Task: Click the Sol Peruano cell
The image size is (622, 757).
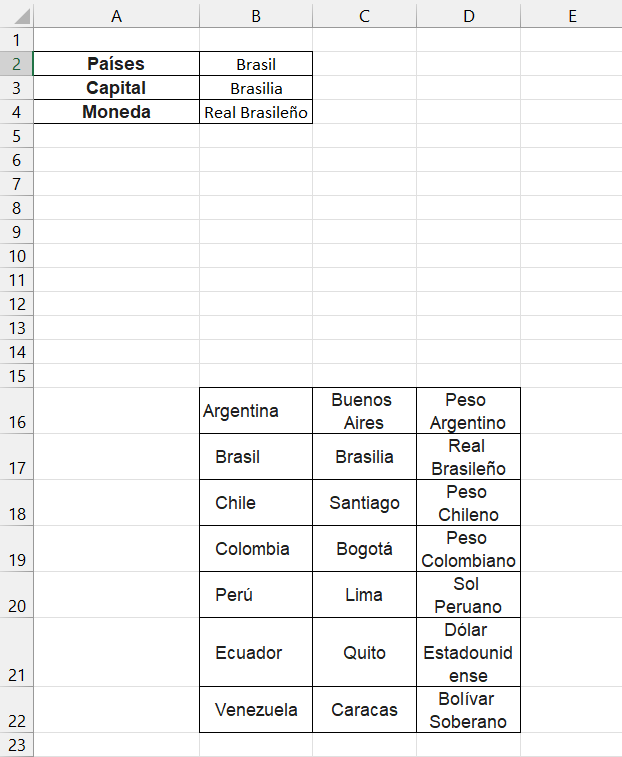Action: [468, 595]
